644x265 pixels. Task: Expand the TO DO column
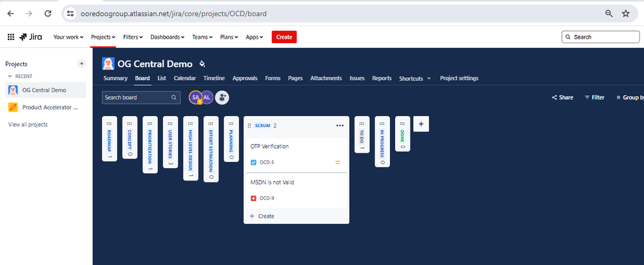362,134
